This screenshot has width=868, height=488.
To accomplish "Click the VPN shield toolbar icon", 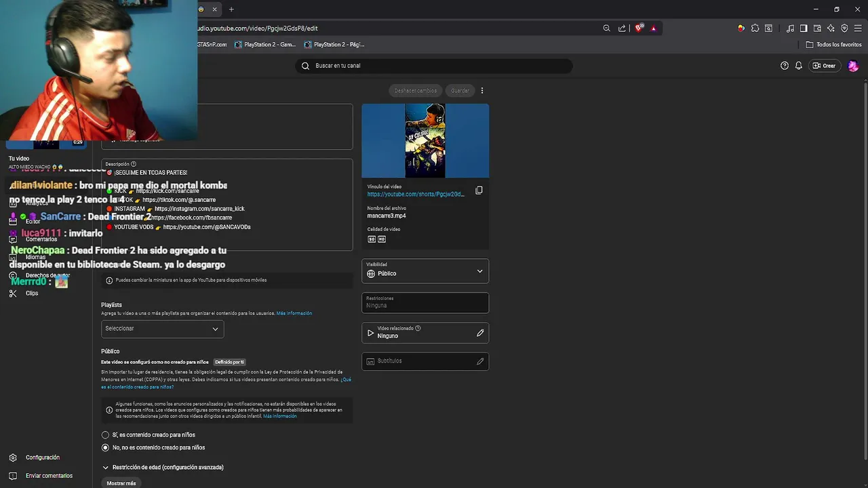I will tap(844, 28).
